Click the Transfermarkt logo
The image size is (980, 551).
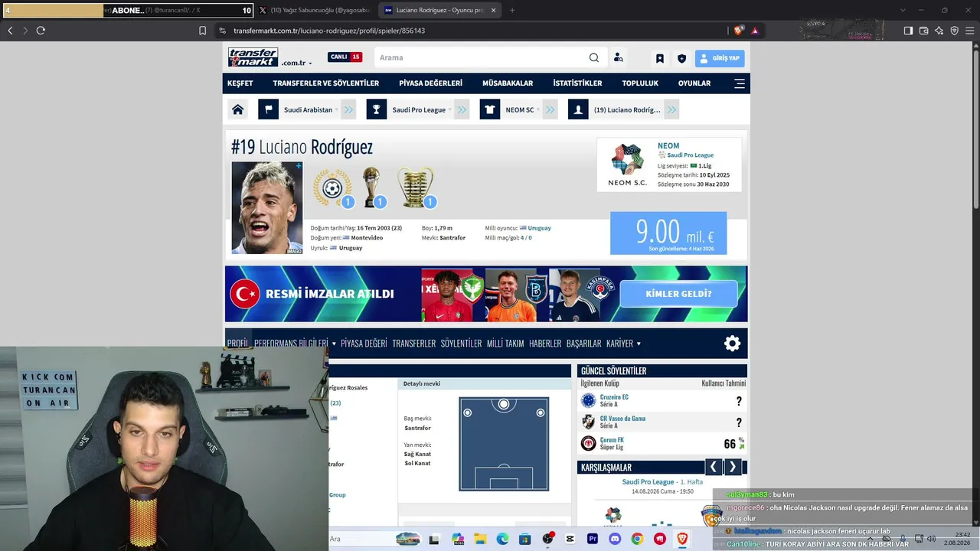253,57
